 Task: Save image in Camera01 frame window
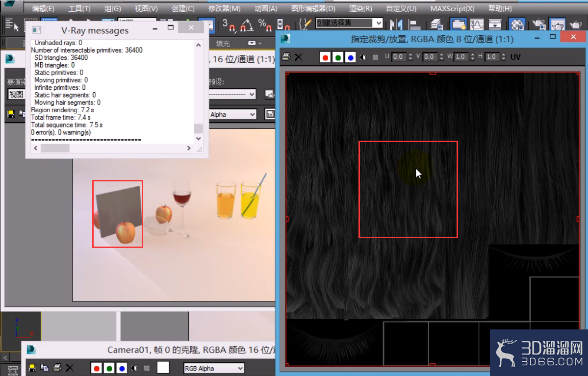[x=32, y=368]
